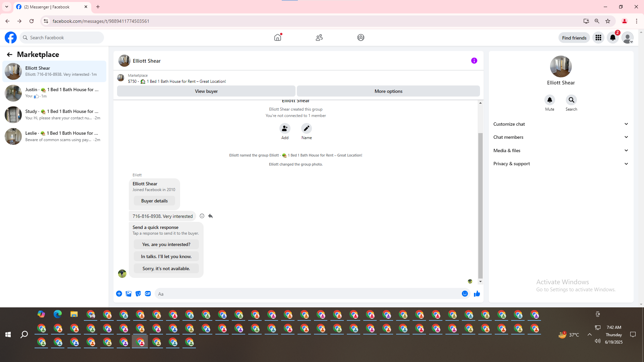
Task: Open the Leslie chat in list
Action: pyautogui.click(x=54, y=136)
